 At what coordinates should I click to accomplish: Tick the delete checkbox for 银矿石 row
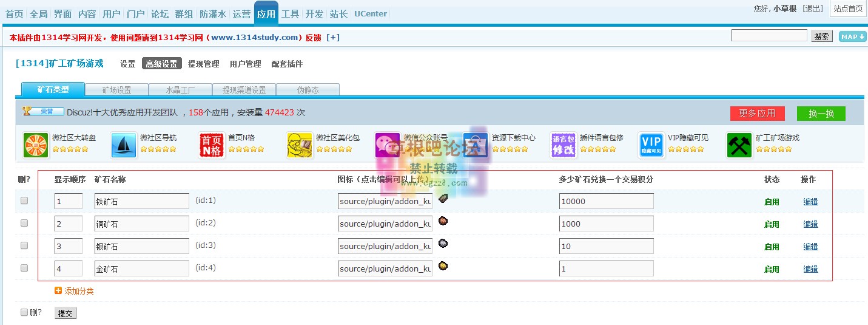pos(24,245)
